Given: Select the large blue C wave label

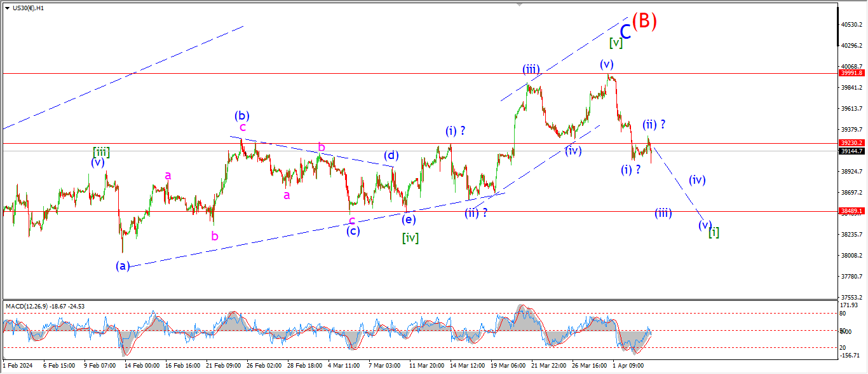Looking at the screenshot, I should (625, 32).
